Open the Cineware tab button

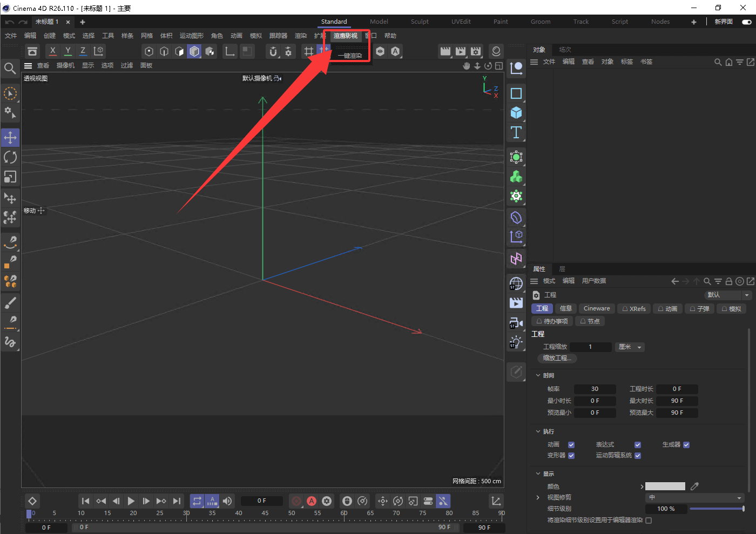tap(597, 309)
